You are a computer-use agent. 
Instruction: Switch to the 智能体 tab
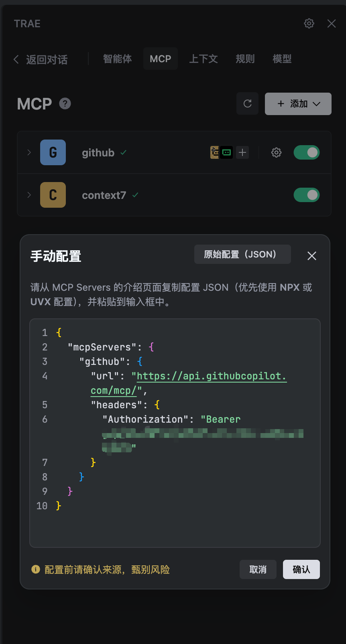click(117, 59)
